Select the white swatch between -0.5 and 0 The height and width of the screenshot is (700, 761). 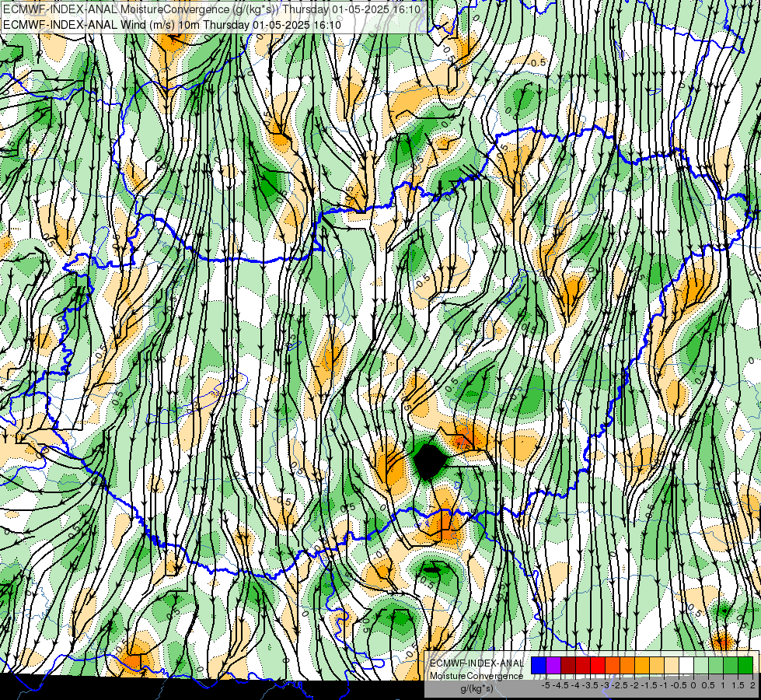pyautogui.click(x=686, y=666)
